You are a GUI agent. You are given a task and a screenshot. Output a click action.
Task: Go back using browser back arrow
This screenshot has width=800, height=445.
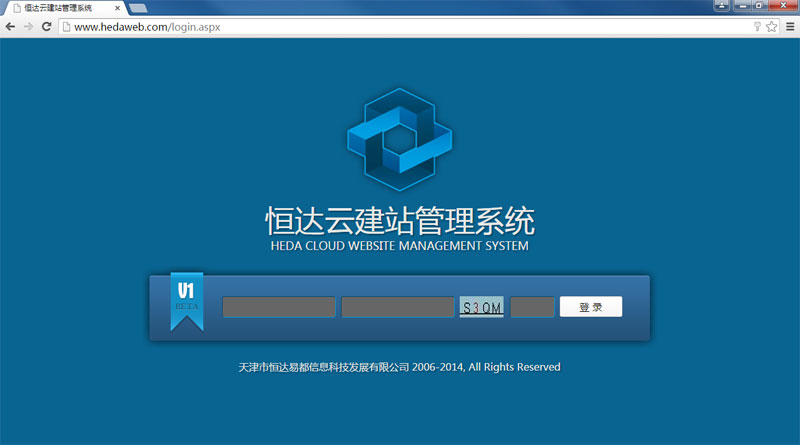pos(10,27)
